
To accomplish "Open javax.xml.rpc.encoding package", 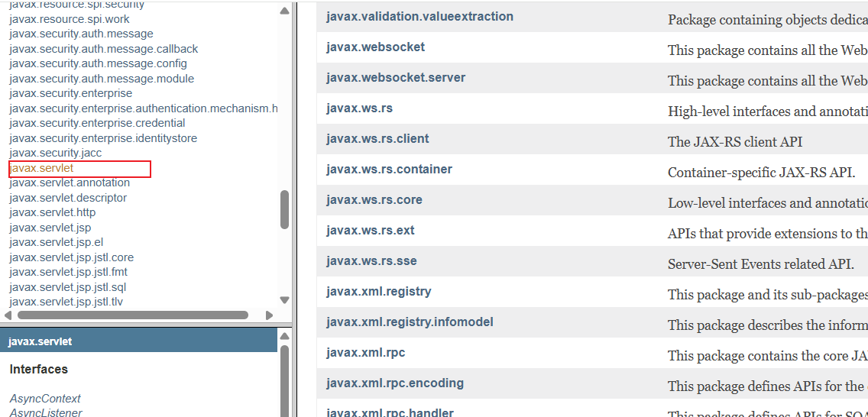I will (x=394, y=383).
